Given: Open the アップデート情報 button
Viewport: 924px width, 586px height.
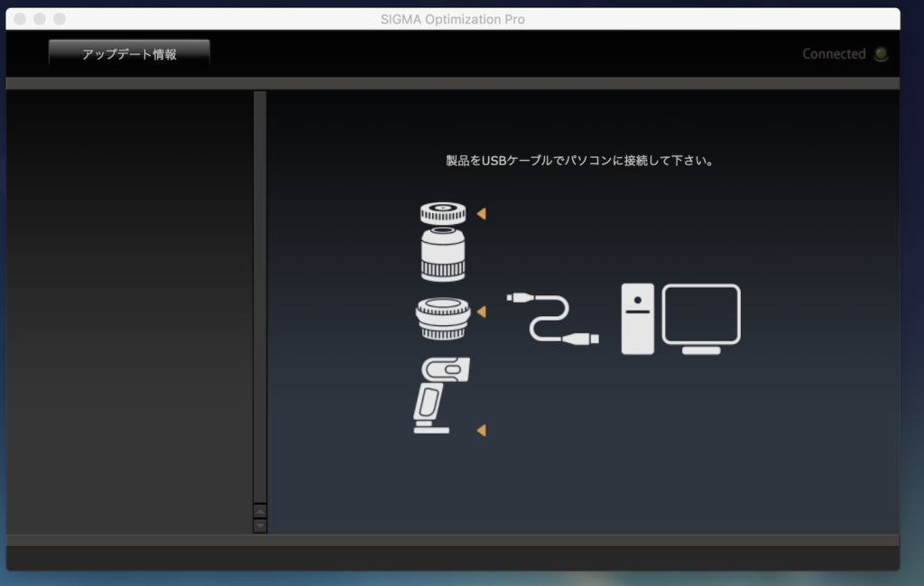Looking at the screenshot, I should pos(129,53).
